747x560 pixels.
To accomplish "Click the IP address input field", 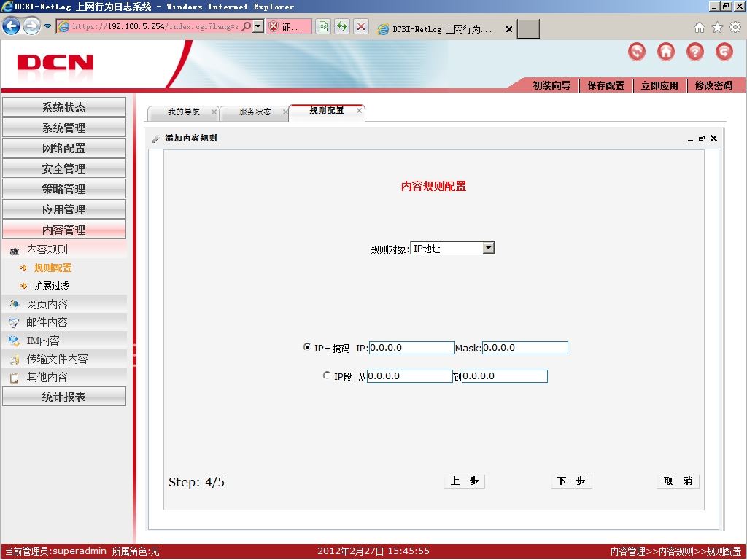I will point(411,348).
